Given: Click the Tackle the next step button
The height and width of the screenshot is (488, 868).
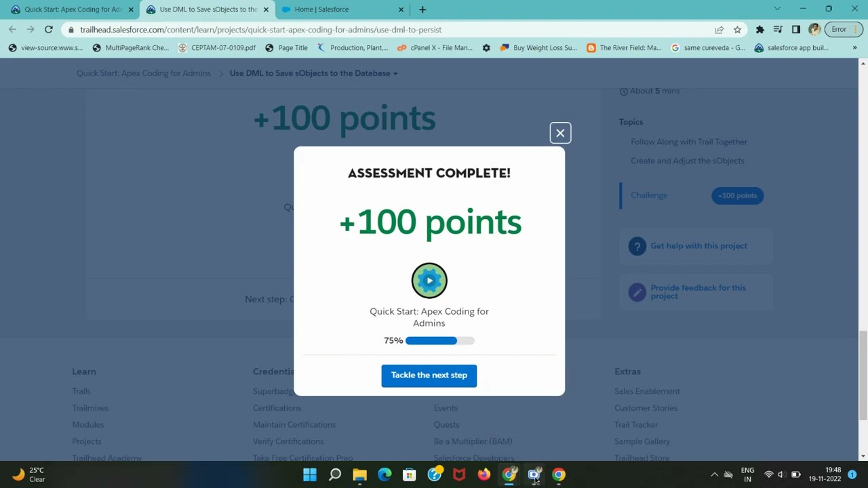Looking at the screenshot, I should click(x=429, y=375).
